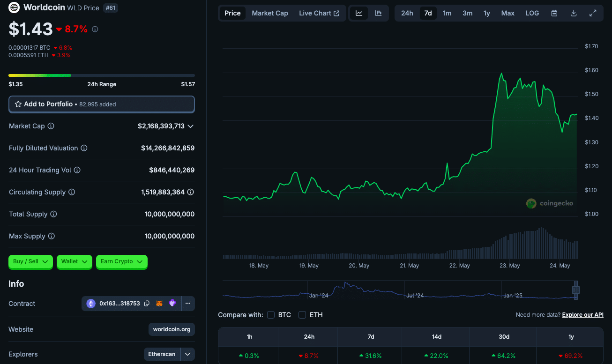Click the 31.6% 7d change value
This screenshot has width=612, height=364.
click(370, 356)
